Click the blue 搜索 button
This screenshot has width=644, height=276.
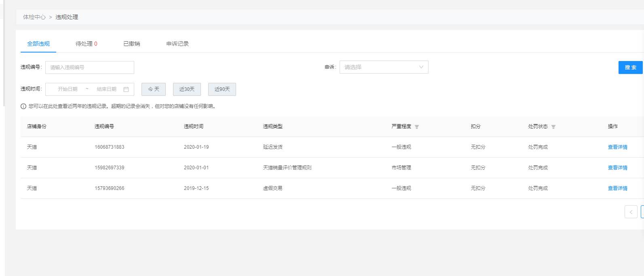coord(630,67)
